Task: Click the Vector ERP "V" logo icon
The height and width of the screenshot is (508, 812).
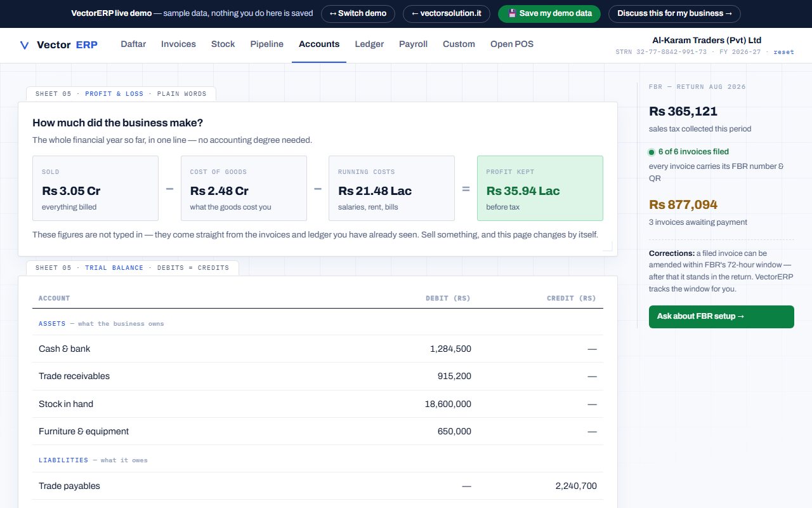Action: click(25, 44)
